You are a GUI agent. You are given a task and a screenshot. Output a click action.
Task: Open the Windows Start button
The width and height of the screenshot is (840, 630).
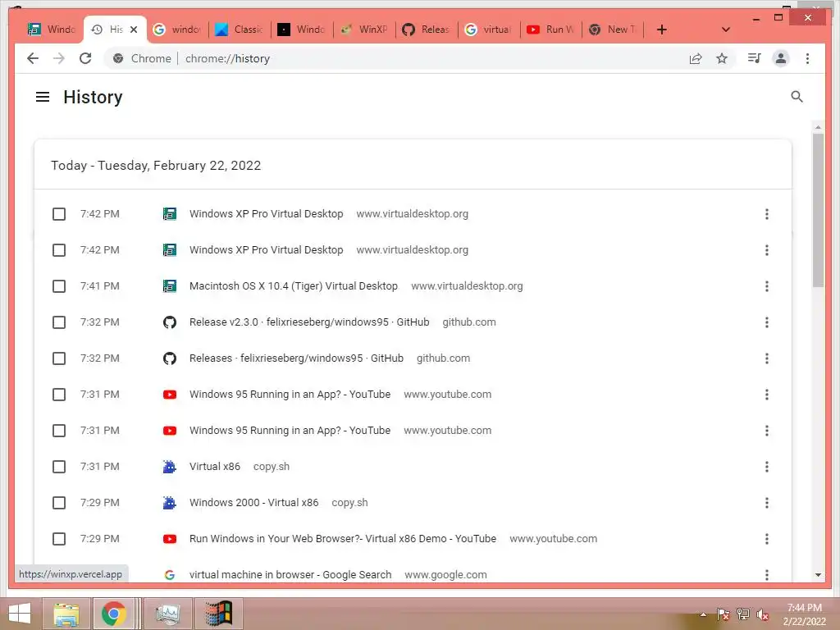tap(20, 614)
